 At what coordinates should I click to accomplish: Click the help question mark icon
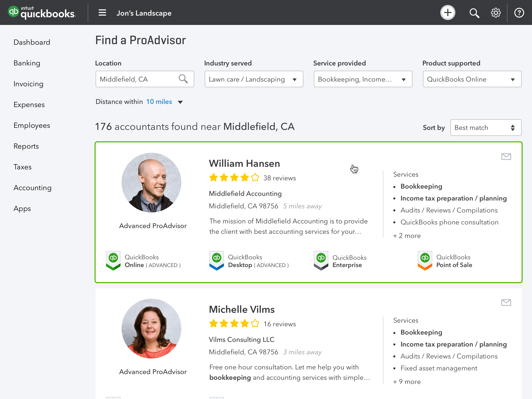point(519,13)
